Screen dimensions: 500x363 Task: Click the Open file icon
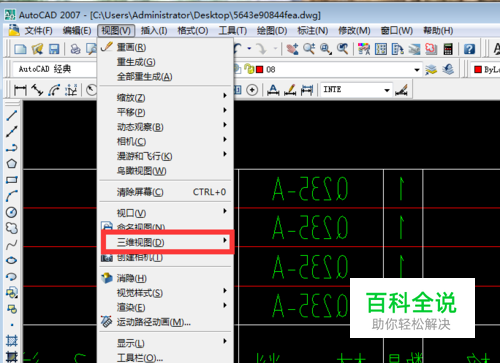(37, 49)
